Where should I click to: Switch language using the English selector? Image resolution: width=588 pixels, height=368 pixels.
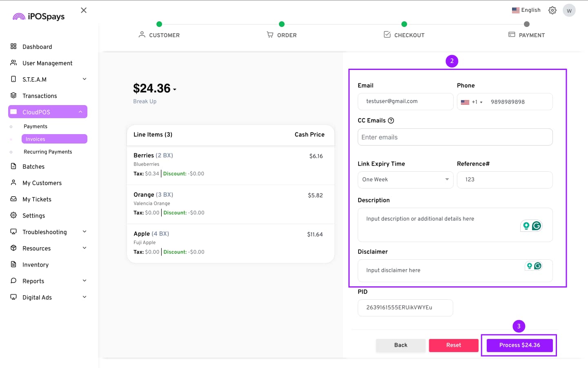coord(526,10)
